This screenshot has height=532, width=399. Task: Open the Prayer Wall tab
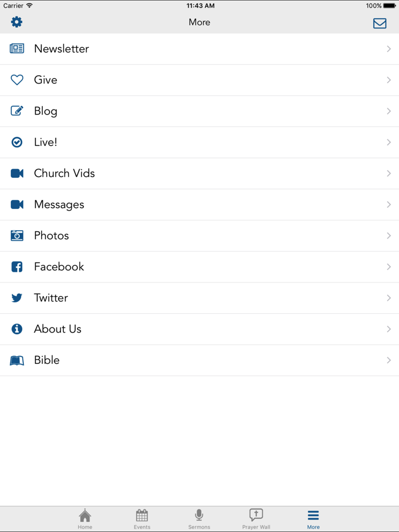click(256, 519)
